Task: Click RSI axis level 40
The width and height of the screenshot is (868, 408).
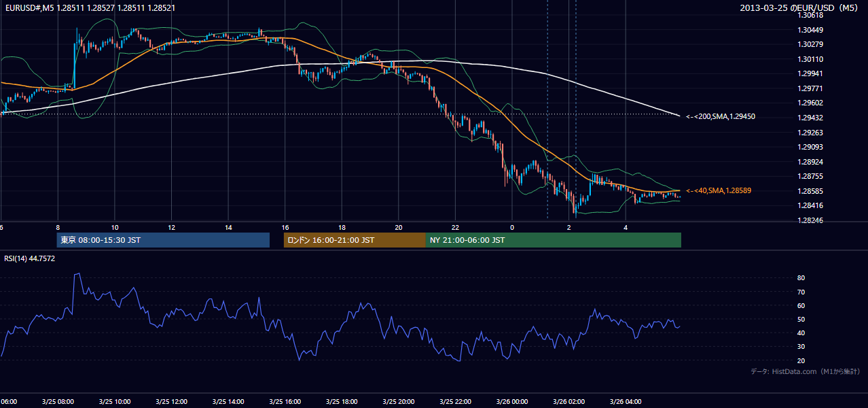Action: (801, 333)
